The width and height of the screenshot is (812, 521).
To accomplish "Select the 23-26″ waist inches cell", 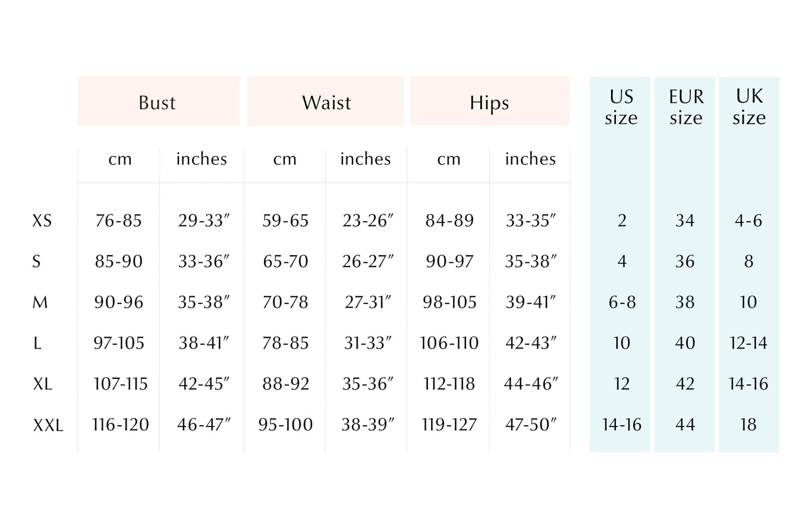I will click(367, 221).
